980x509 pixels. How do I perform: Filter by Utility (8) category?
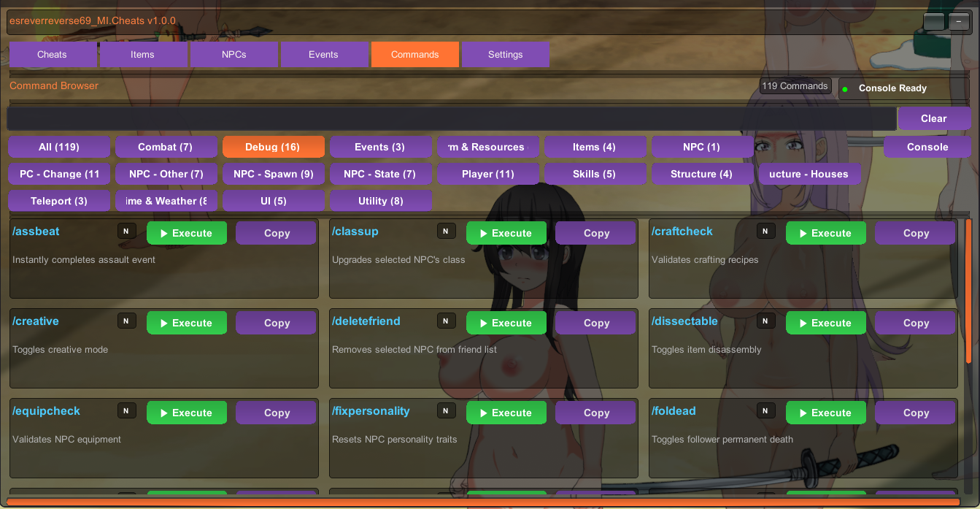point(380,201)
